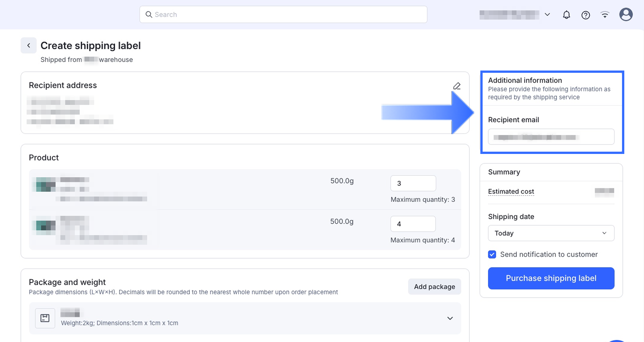This screenshot has height=342, width=644.
Task: Open the user profile avatar
Action: [626, 15]
